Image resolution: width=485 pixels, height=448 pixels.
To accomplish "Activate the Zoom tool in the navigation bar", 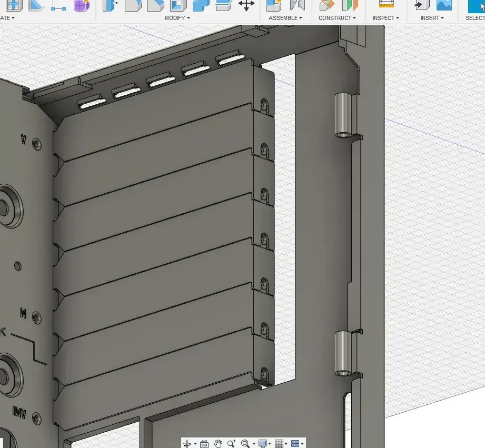I will click(231, 443).
